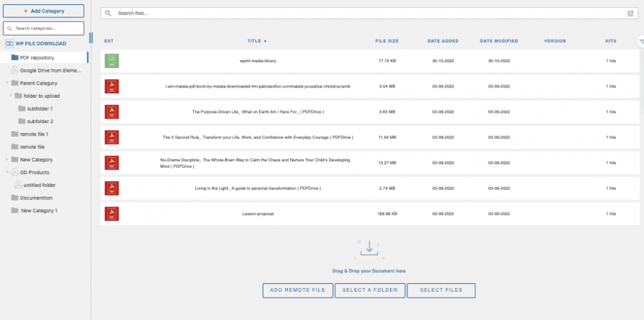Viewport: 644px width, 320px height.
Task: Collapse the folder to upload node
Action: pos(10,96)
